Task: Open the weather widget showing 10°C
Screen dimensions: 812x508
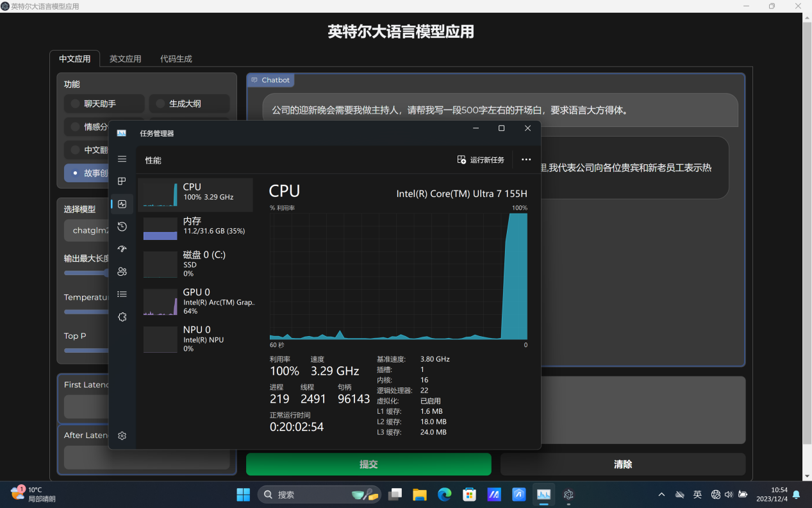Action: pyautogui.click(x=34, y=494)
